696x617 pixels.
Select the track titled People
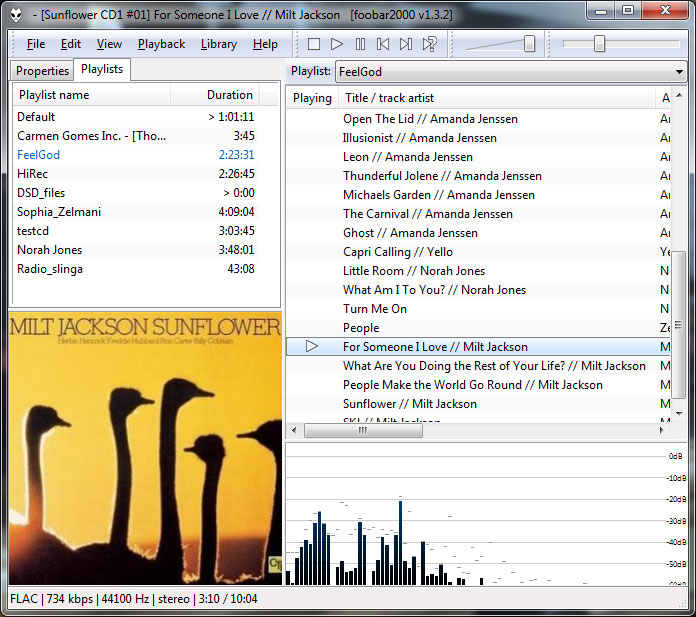click(x=478, y=328)
